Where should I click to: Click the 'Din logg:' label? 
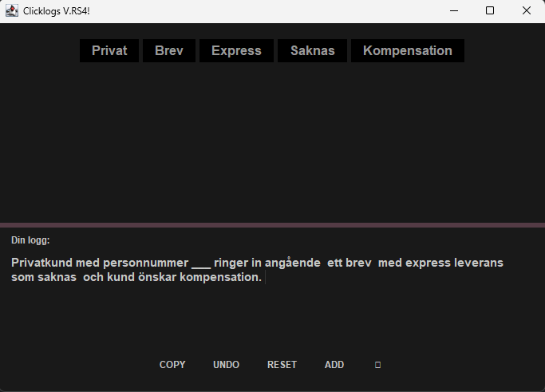point(30,240)
